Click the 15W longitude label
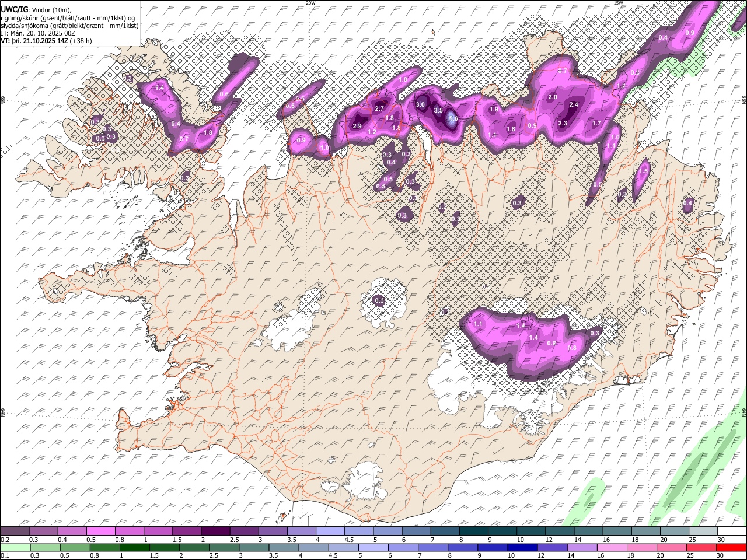The image size is (747, 560). 618,3
